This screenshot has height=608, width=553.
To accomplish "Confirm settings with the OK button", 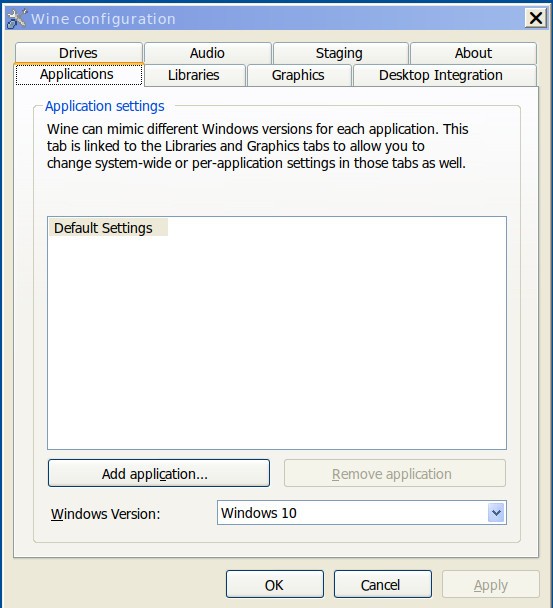I will click(x=275, y=584).
